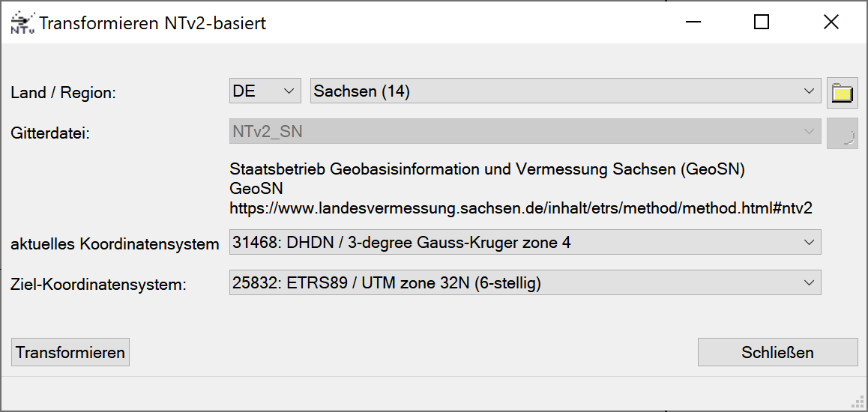Minimize the Transformieren NTv2-basiert window
The image size is (868, 412).
click(693, 22)
